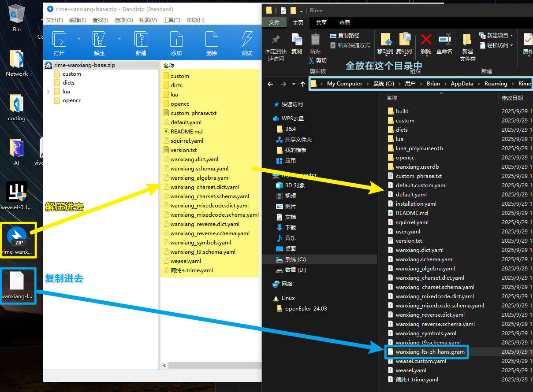This screenshot has height=392, width=533.
Task: Open the weasel installer desktop icon
Action: click(x=17, y=192)
